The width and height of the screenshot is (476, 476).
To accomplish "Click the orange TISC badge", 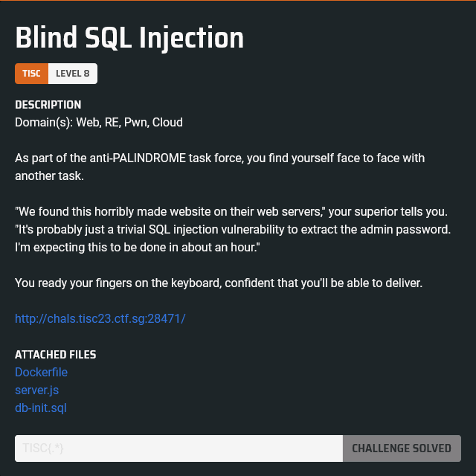I will [x=31, y=74].
